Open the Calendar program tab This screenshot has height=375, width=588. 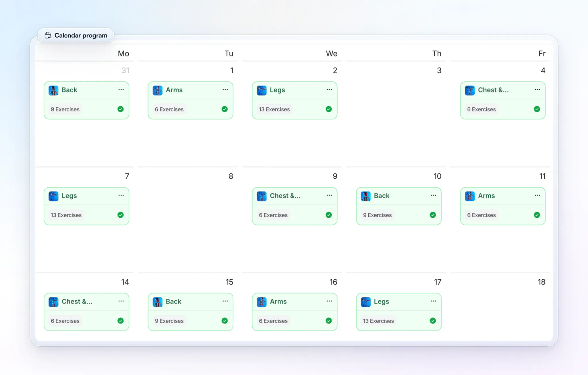[76, 35]
